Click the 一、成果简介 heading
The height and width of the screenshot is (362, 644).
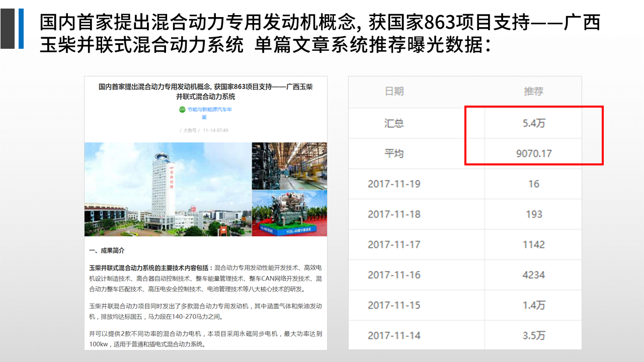tap(107, 250)
